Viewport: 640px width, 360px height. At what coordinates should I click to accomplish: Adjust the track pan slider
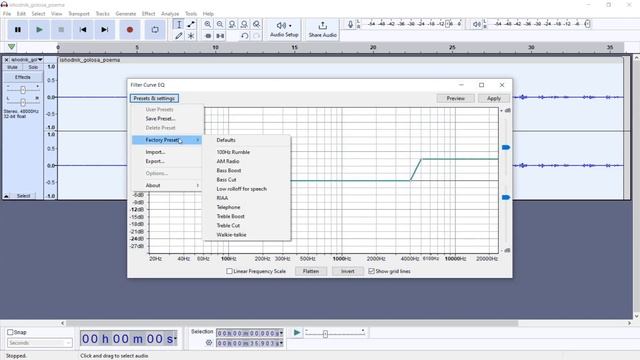[x=23, y=102]
